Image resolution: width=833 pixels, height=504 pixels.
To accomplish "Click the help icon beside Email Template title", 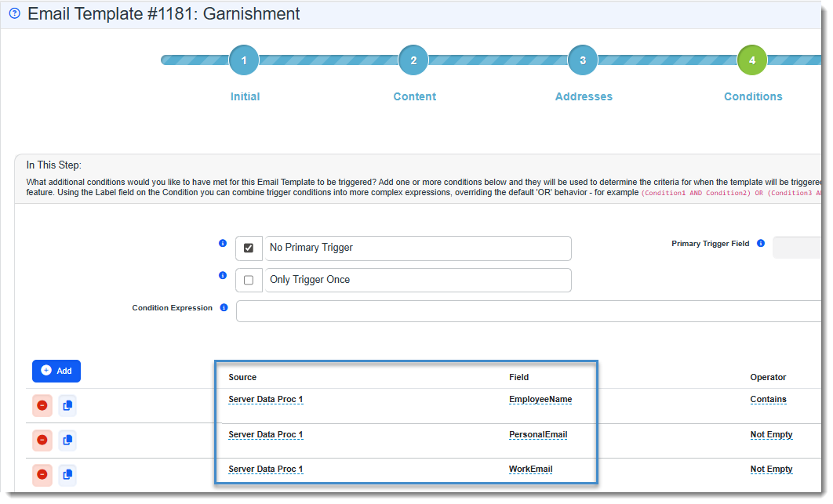I will coord(14,14).
